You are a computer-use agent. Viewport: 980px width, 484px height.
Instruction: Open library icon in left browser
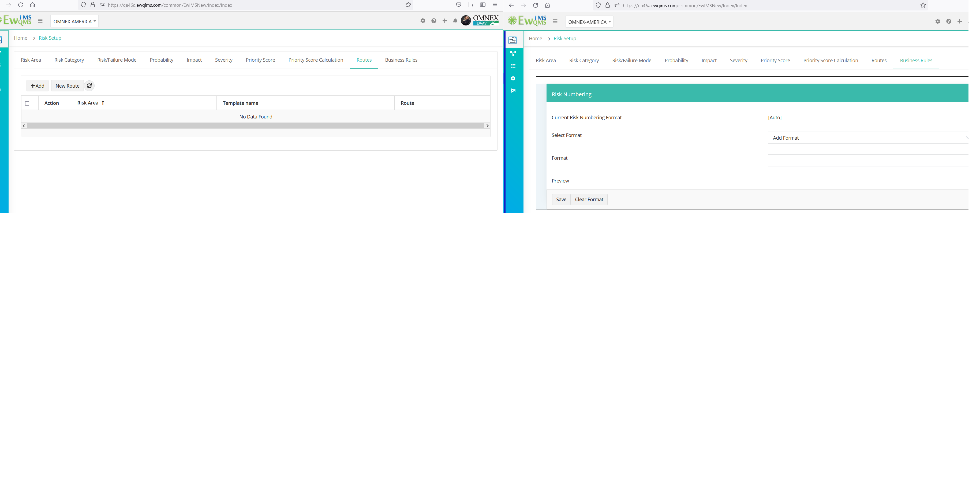471,5
